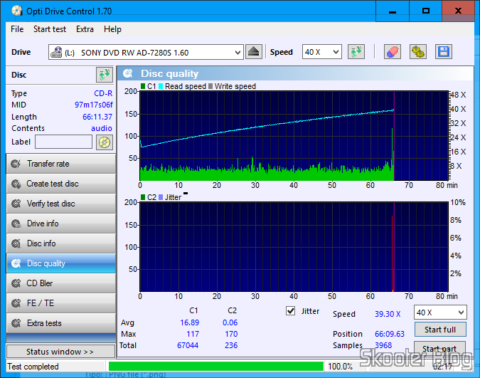Click the C2 legend swatch

pyautogui.click(x=143, y=197)
